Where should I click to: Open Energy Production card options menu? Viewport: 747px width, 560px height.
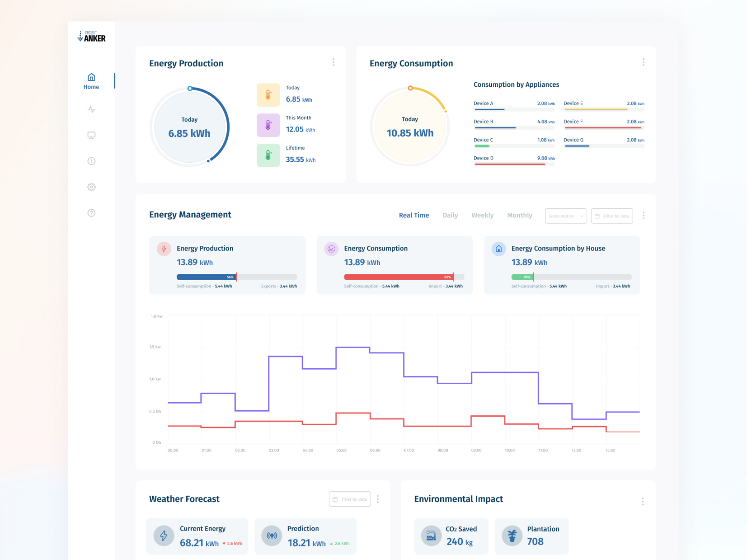click(x=333, y=62)
